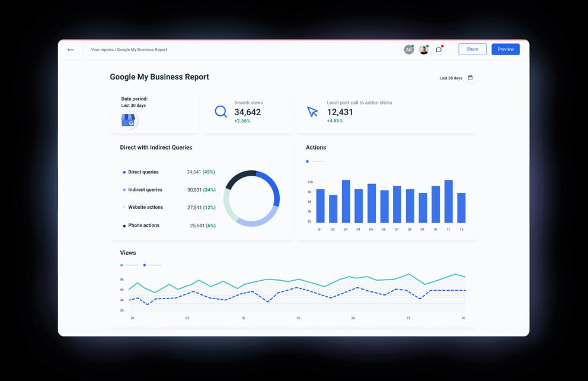Viewport: 588px width, 381px height.
Task: Click the calendar date picker icon
Action: [470, 78]
